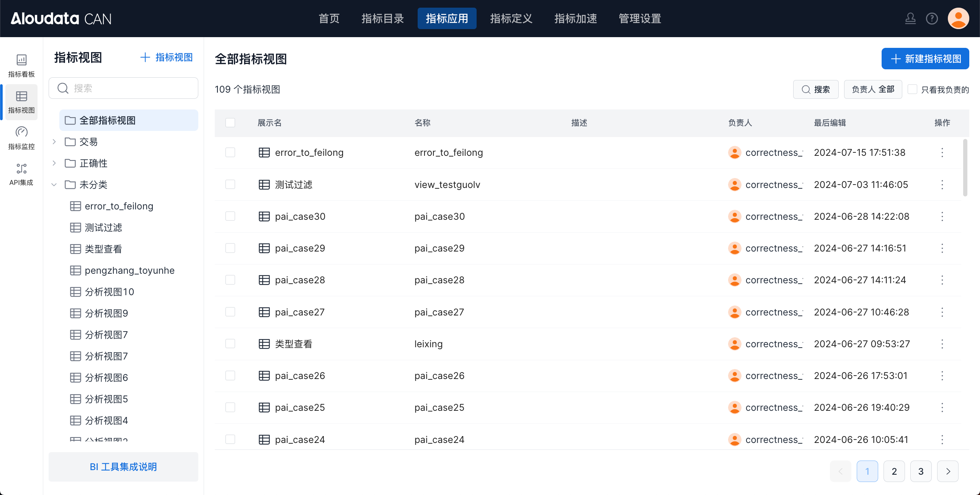Tick the checkbox for the 测试过滤 row
Screen dimensions: 980x495
tap(230, 185)
